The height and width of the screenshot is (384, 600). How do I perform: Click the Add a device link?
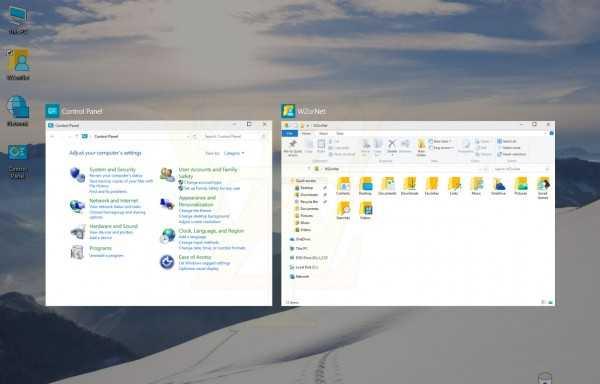click(101, 238)
